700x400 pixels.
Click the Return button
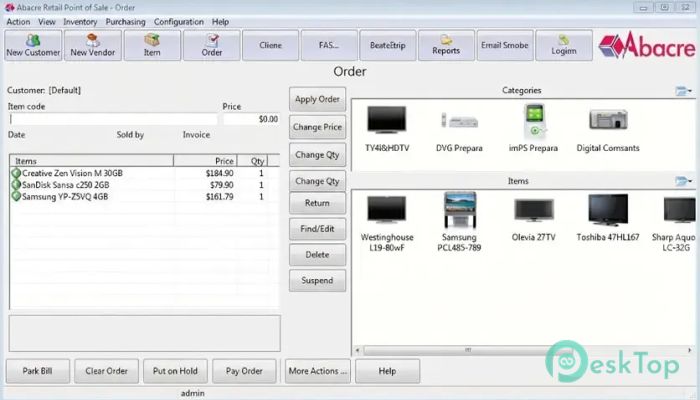coord(317,203)
